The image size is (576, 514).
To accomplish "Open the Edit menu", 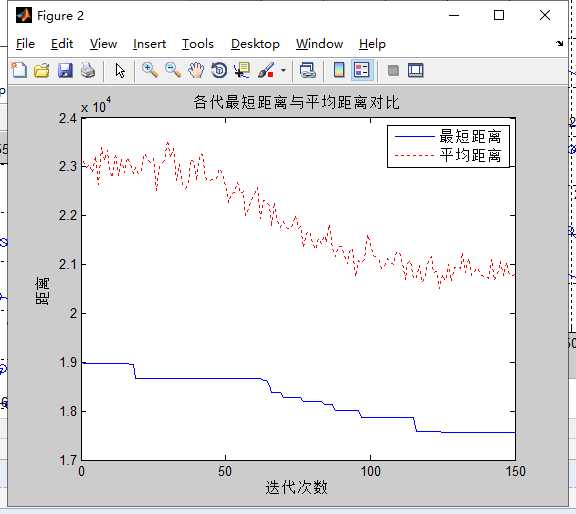I will pos(62,44).
